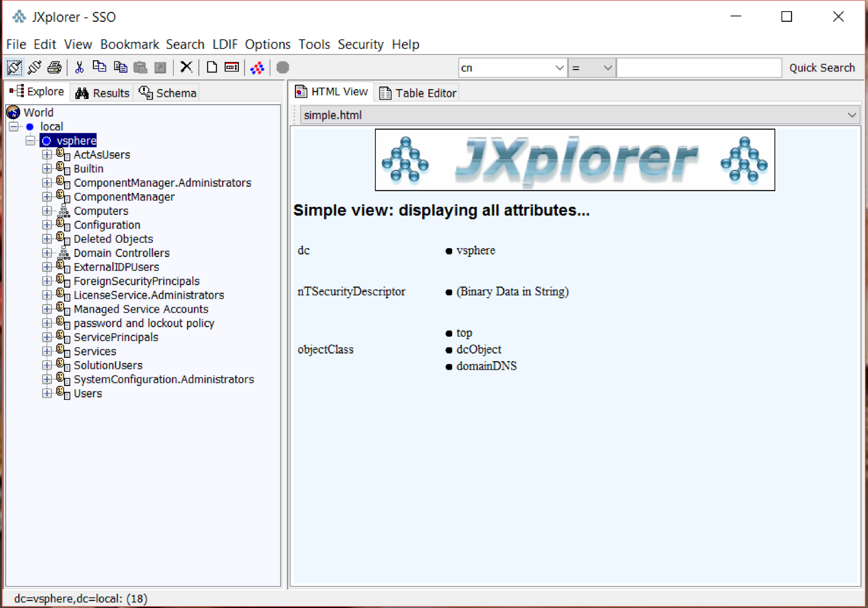The image size is (868, 608).
Task: Click the Delete X toolbar icon
Action: [x=186, y=67]
